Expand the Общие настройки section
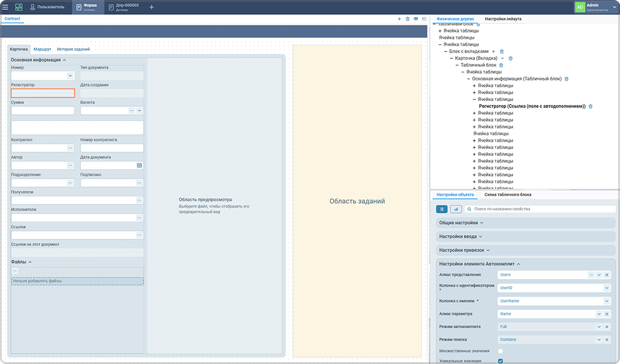The height and width of the screenshot is (364, 620). 461,223
